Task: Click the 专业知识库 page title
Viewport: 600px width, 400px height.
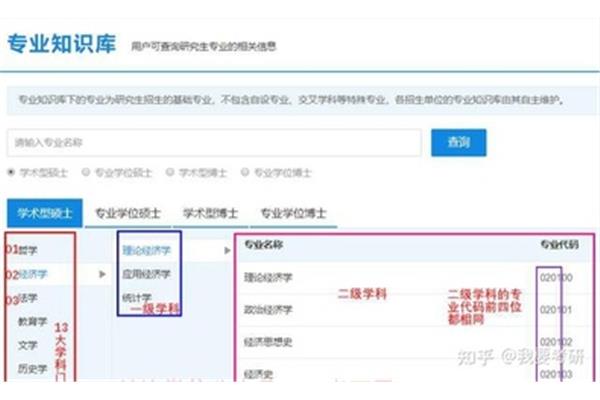Action: point(62,43)
